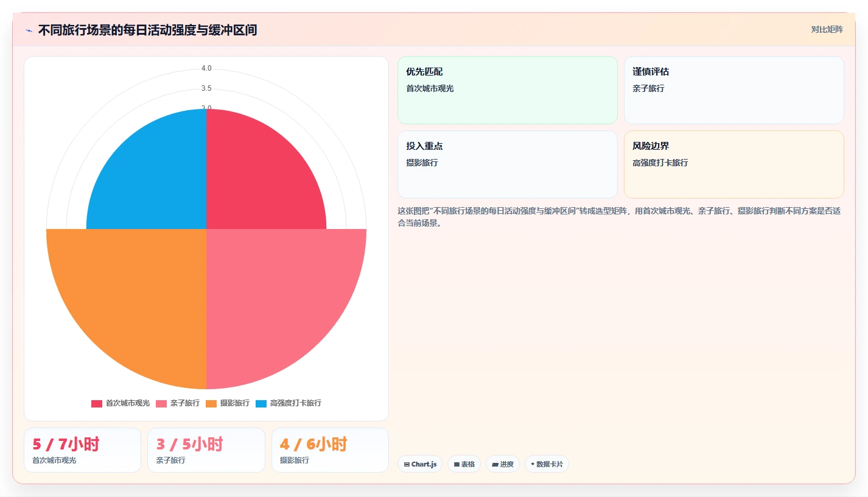Select the 进度 tag chip

503,464
